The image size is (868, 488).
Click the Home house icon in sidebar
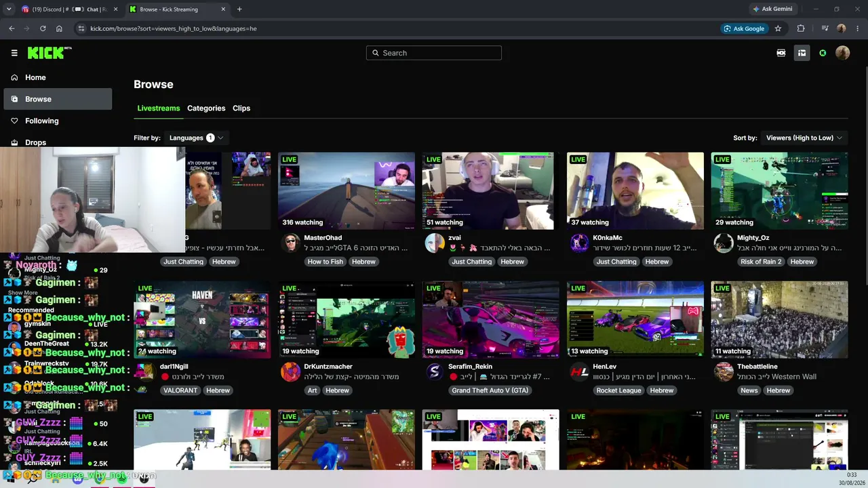(14, 77)
